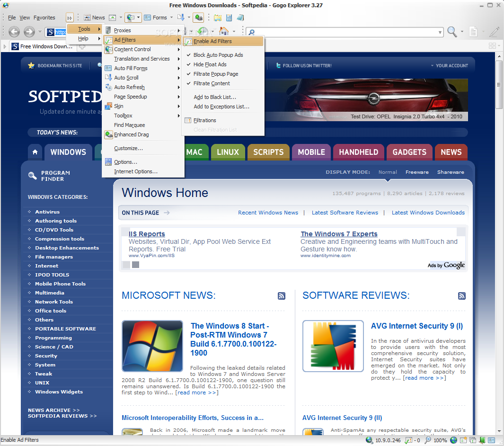Open the search options dropdown arrow
The image size is (504, 446).
(462, 32)
